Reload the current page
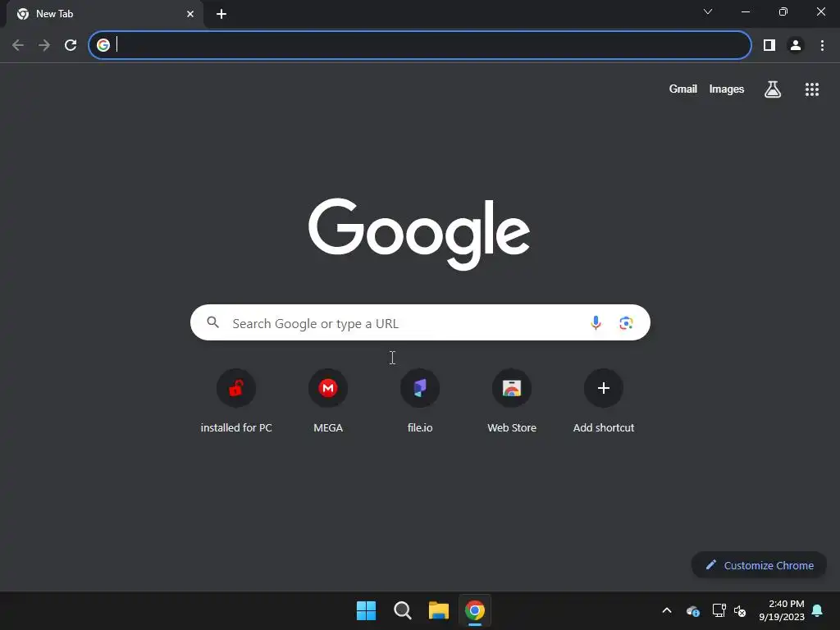840x630 pixels. pyautogui.click(x=71, y=45)
